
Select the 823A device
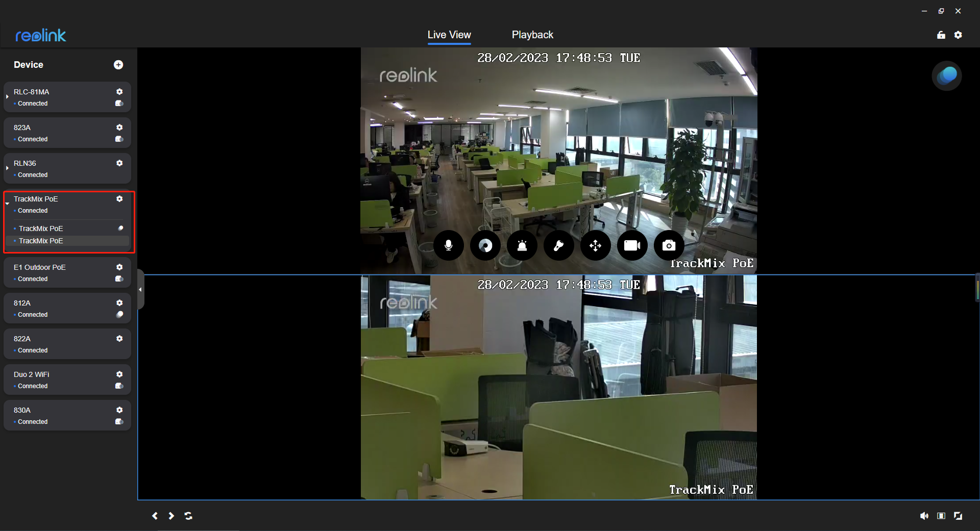tap(67, 133)
